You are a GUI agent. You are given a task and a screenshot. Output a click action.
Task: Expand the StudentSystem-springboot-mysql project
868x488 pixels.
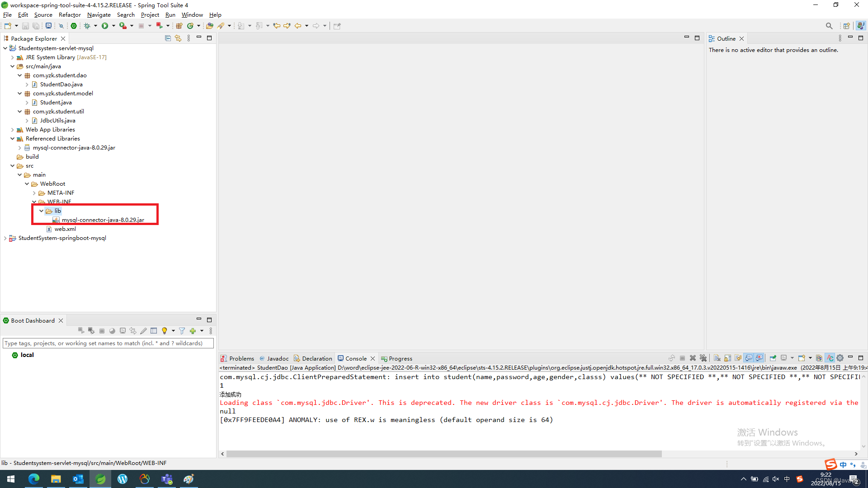5,238
